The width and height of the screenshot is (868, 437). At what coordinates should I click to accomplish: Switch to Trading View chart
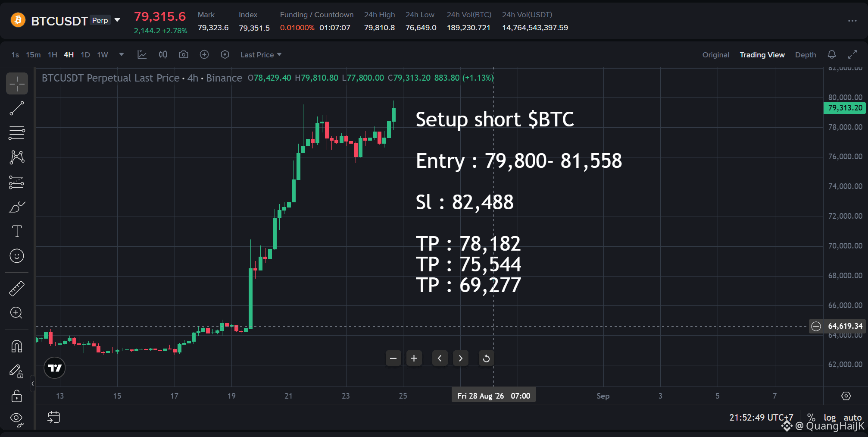pyautogui.click(x=762, y=55)
